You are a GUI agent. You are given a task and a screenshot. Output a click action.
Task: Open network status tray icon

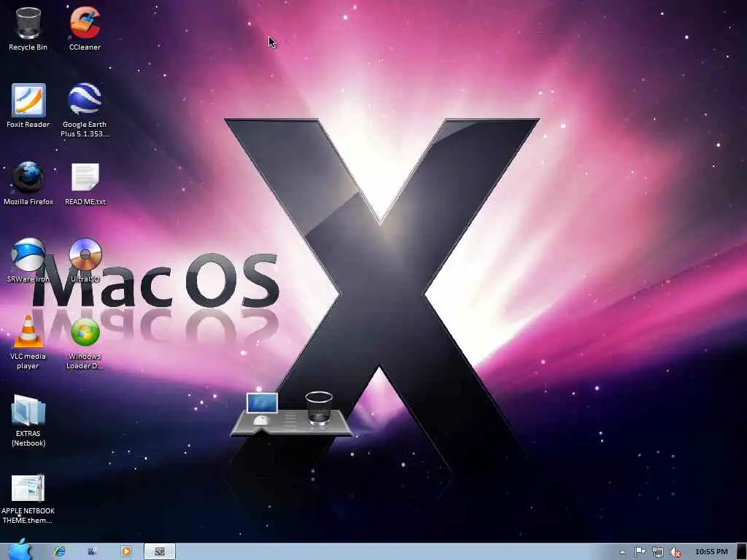[x=658, y=552]
